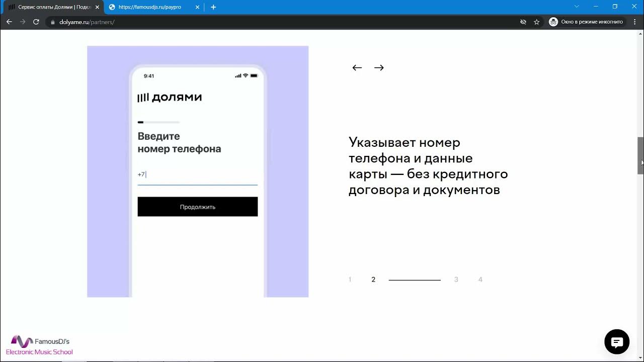
Task: Select slide number 2 indicator
Action: pos(373,280)
